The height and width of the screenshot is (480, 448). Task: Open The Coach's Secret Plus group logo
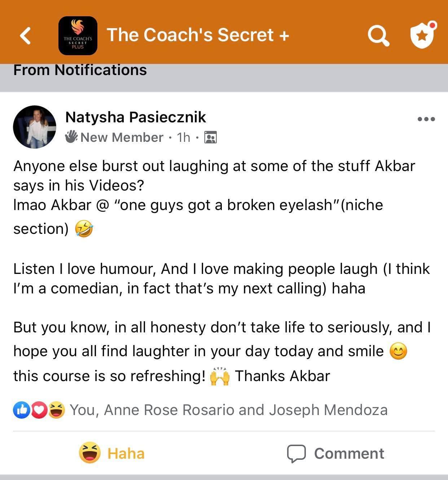coord(78,35)
